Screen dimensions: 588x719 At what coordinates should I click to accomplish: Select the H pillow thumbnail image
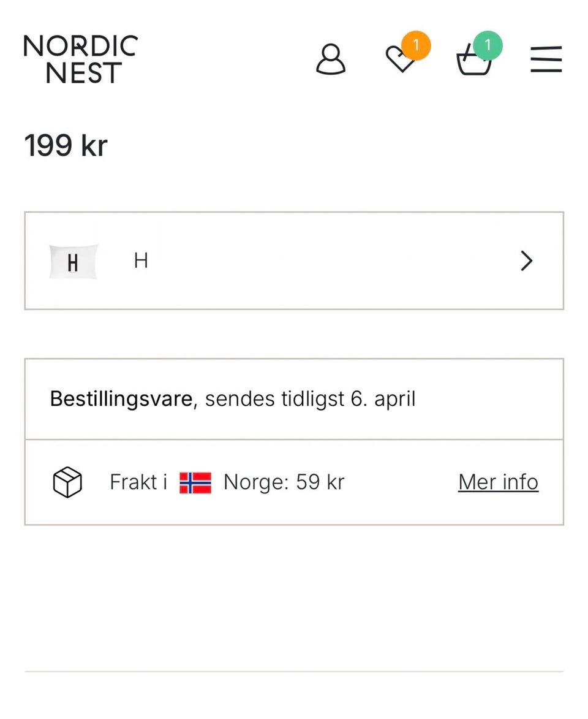pos(73,262)
